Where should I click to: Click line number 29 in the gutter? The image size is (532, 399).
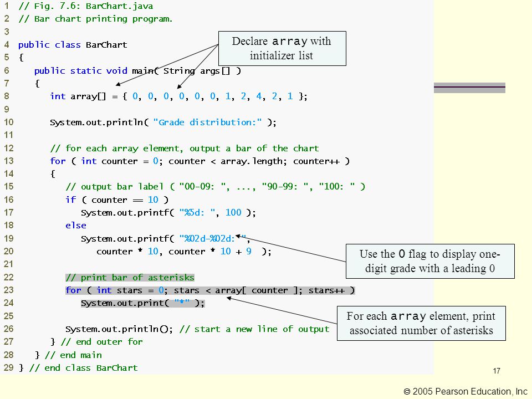pos(8,367)
